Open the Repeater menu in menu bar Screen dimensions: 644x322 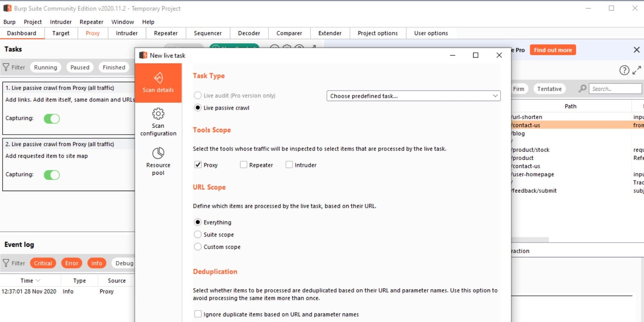[x=91, y=22]
